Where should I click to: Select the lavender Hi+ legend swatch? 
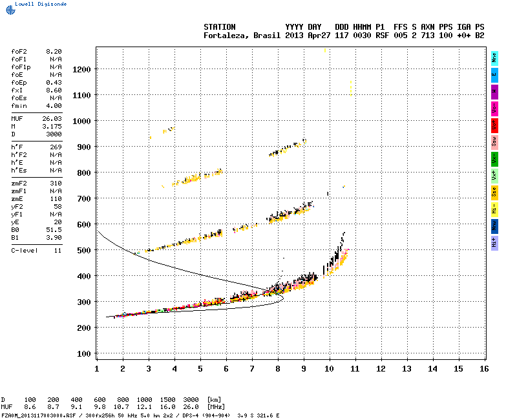click(494, 242)
